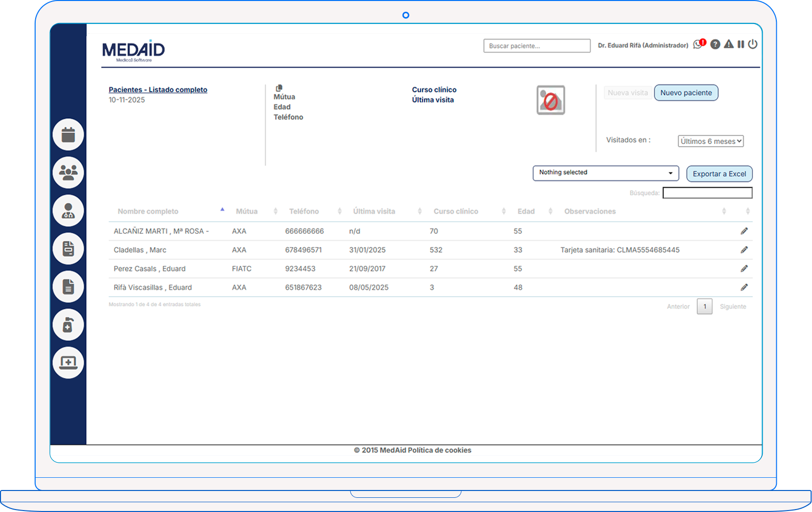Click the warning triangle icon

pyautogui.click(x=728, y=44)
